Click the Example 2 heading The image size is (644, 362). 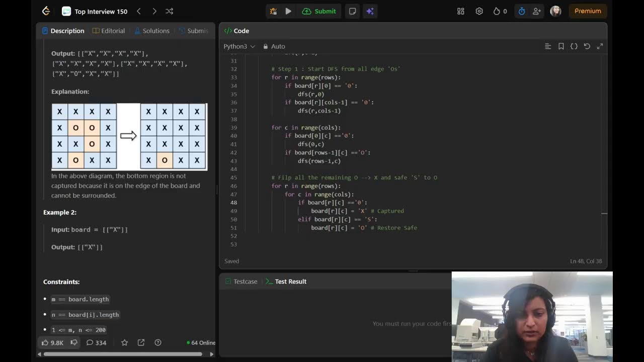[x=60, y=212]
